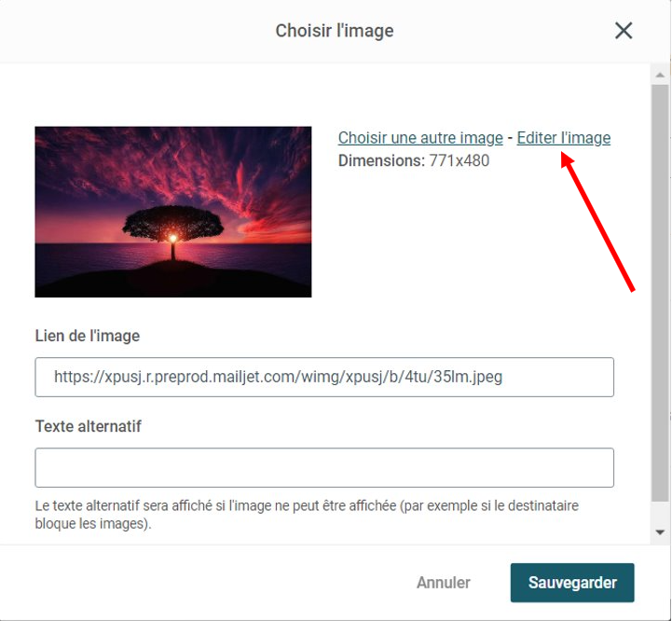Click the 771x480 dimensions value
The width and height of the screenshot is (672, 621).
pos(459,160)
